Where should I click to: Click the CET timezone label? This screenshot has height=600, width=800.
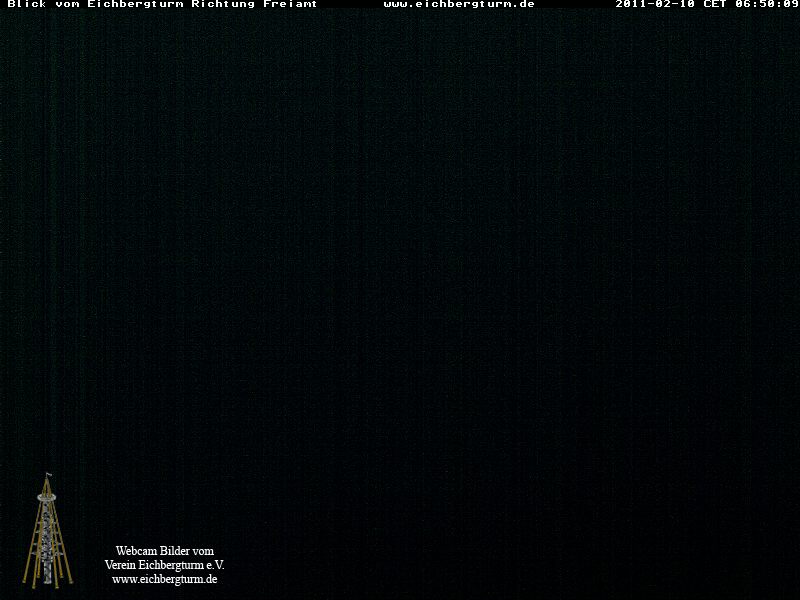coord(715,4)
